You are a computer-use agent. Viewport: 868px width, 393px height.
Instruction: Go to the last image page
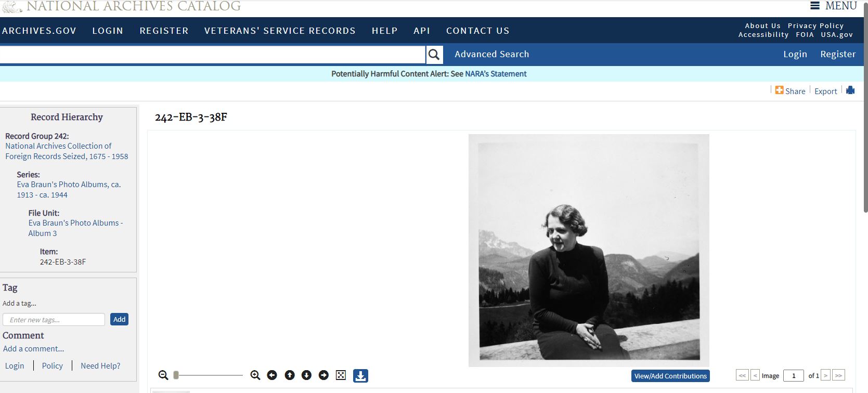click(x=838, y=375)
